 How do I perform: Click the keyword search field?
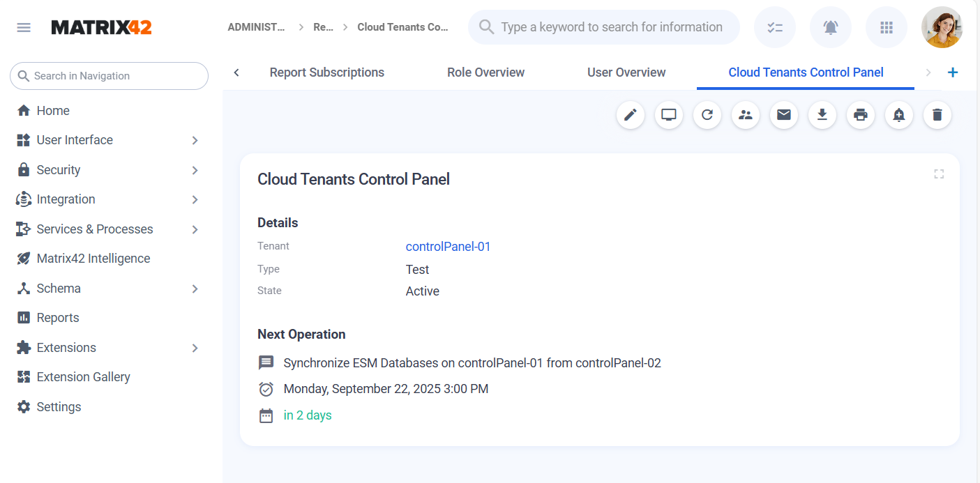click(x=604, y=27)
